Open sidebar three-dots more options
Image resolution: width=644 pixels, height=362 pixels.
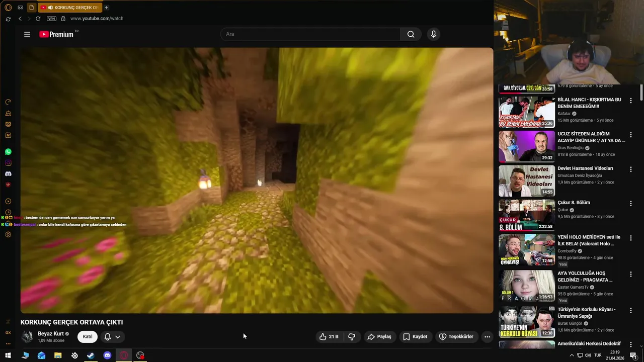point(8,344)
